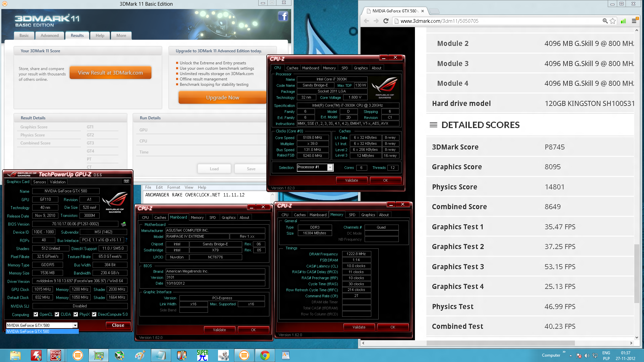This screenshot has width=644, height=362.
Task: Click the taskbar clock showing 01:37
Action: pyautogui.click(x=626, y=356)
